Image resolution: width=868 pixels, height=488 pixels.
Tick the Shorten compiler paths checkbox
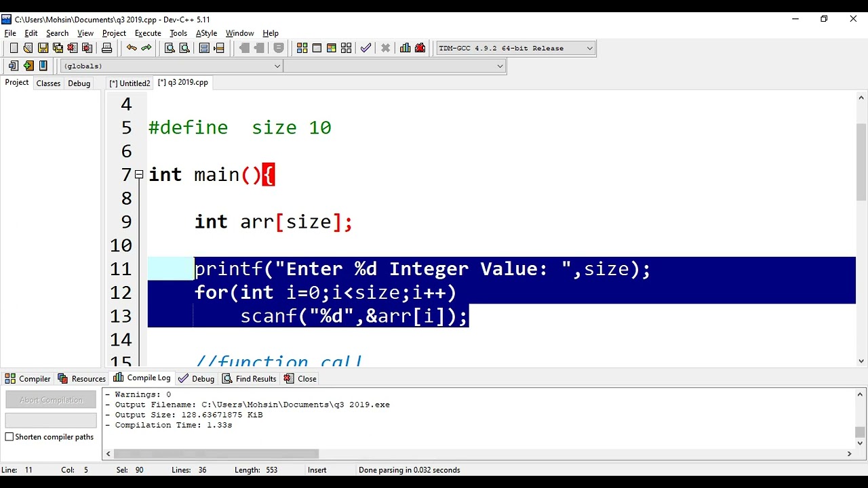[x=9, y=437]
